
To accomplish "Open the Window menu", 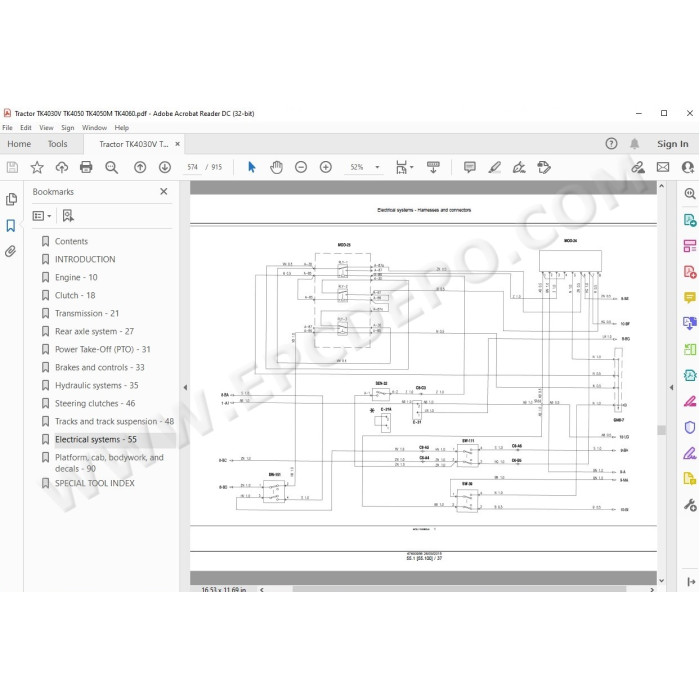I will [x=94, y=128].
